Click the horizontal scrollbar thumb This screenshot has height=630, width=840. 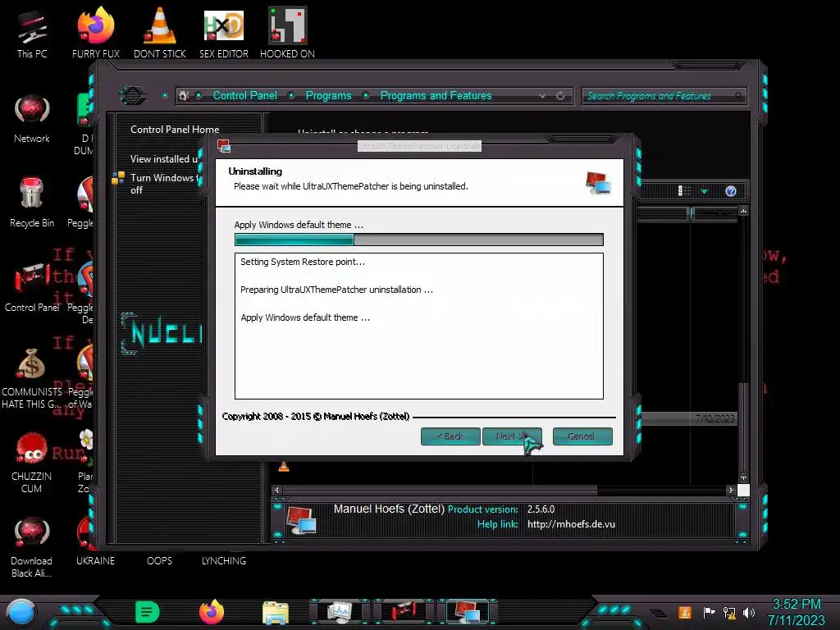pyautogui.click(x=440, y=490)
